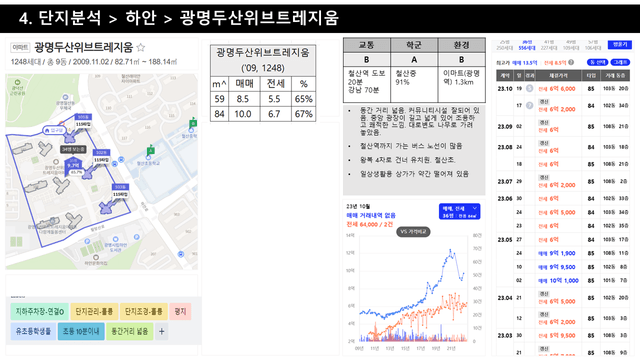
Task: Click the 65% cell in price table
Action: click(304, 99)
